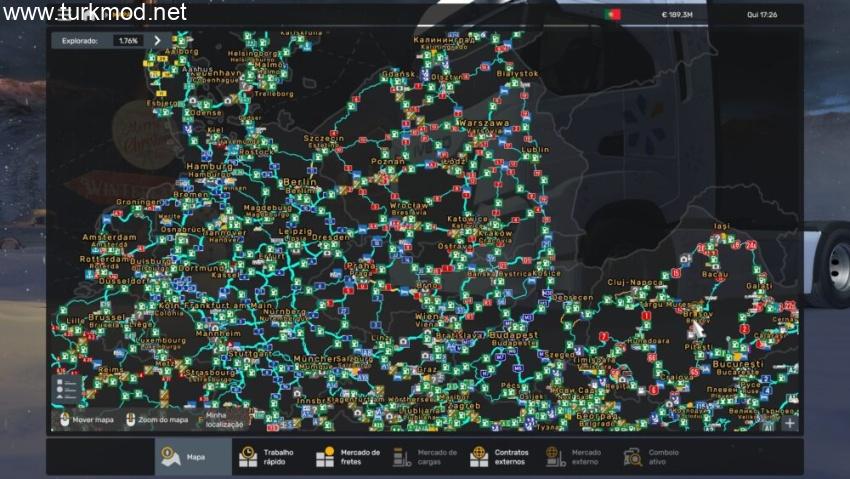This screenshot has height=479, width=850.
Task: Click the player arrow marker near Brașov
Action: coord(697,328)
